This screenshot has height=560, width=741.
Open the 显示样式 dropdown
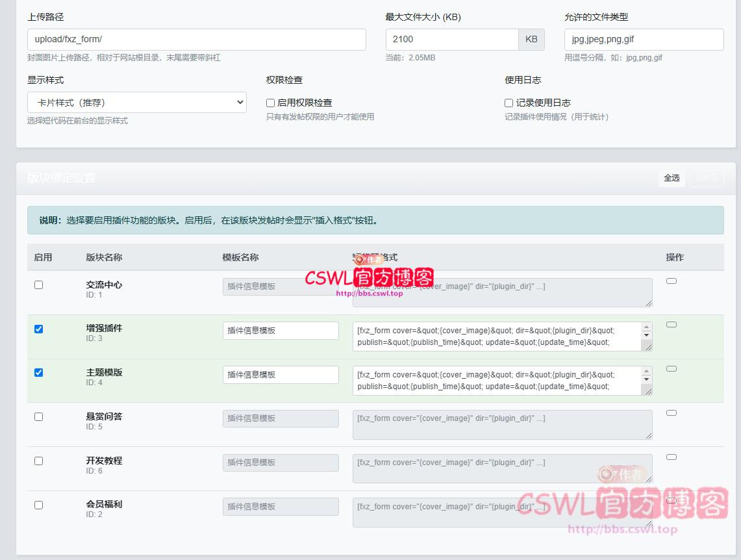point(137,102)
